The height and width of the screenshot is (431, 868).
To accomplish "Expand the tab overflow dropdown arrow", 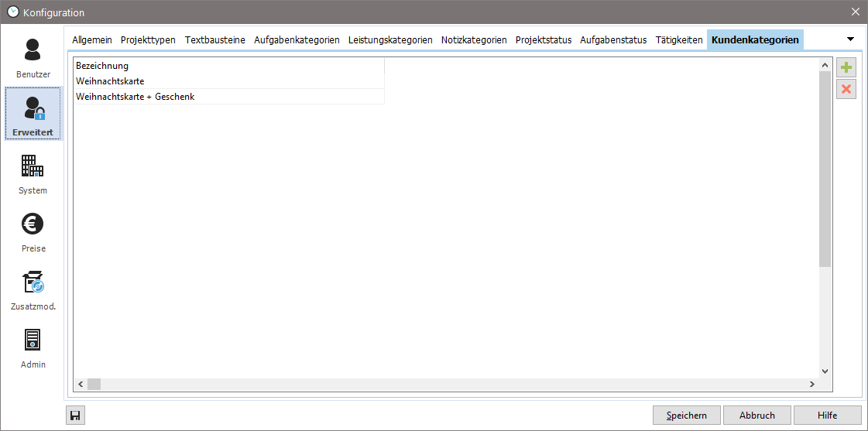I will click(x=850, y=39).
